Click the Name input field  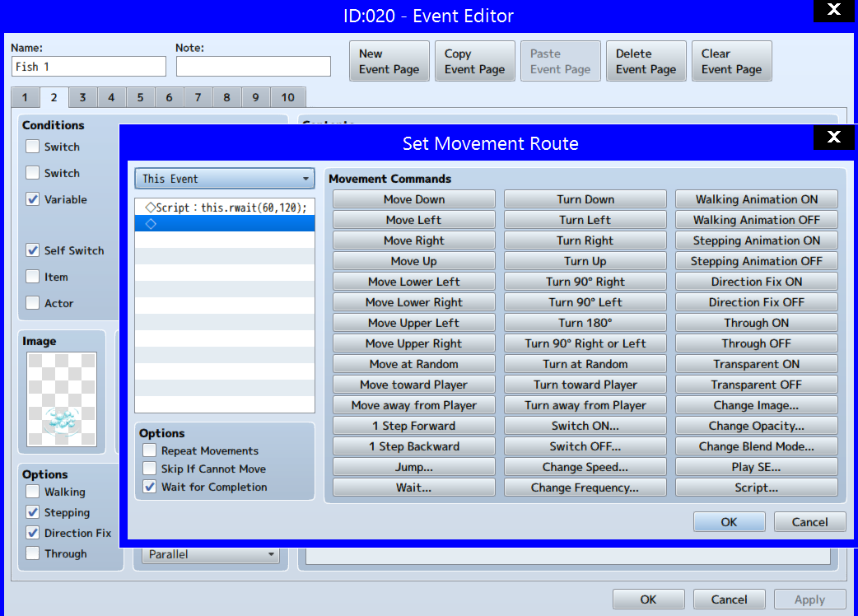pos(89,67)
